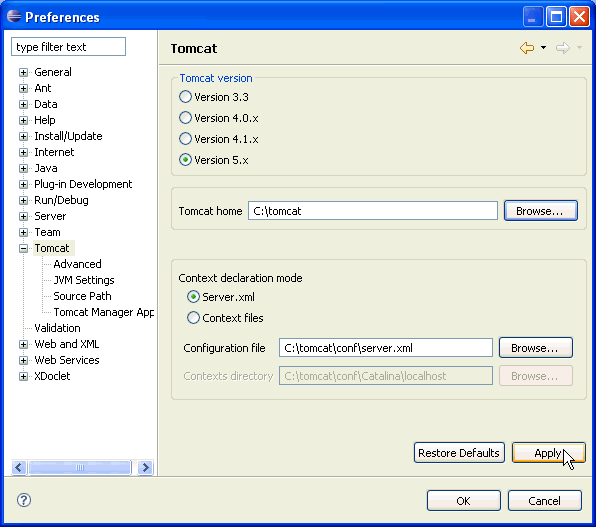Click the right scroll arrow in tree panel
This screenshot has width=596, height=527.
145,467
